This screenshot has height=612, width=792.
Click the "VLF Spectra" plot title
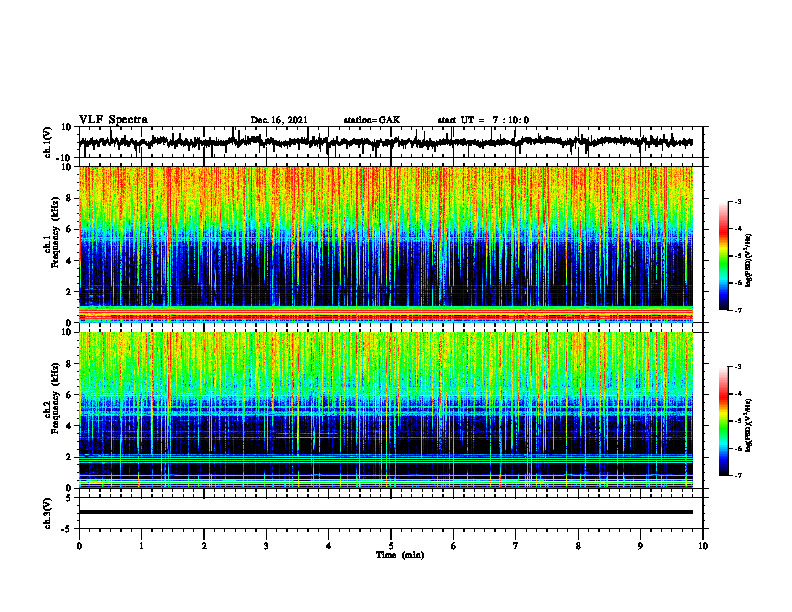(x=113, y=120)
